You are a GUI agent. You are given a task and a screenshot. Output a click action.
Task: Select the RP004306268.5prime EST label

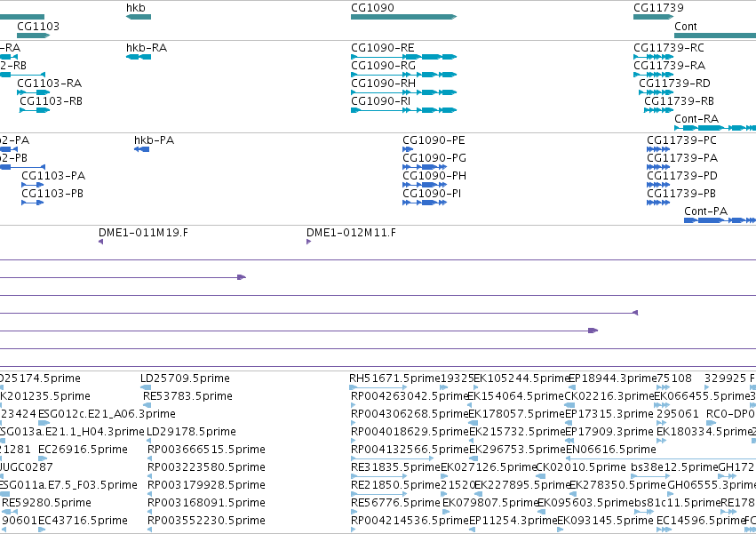tap(410, 414)
